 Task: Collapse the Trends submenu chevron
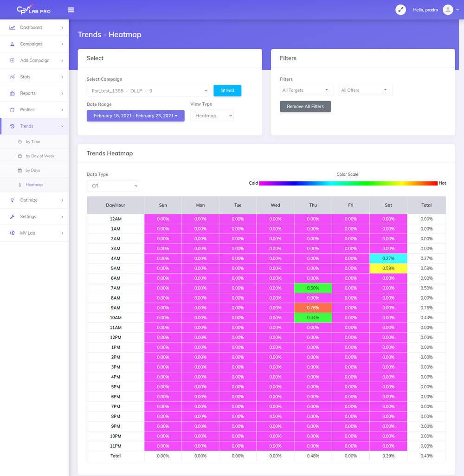coord(62,126)
